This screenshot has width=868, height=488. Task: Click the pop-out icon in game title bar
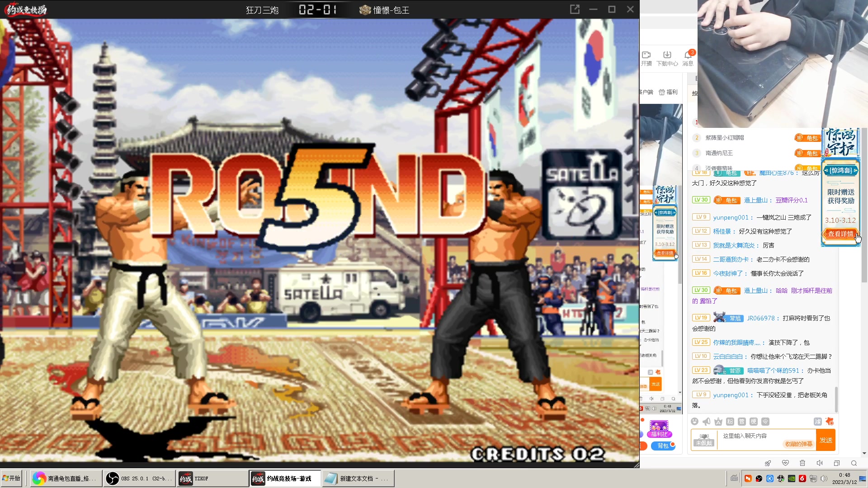pyautogui.click(x=575, y=9)
